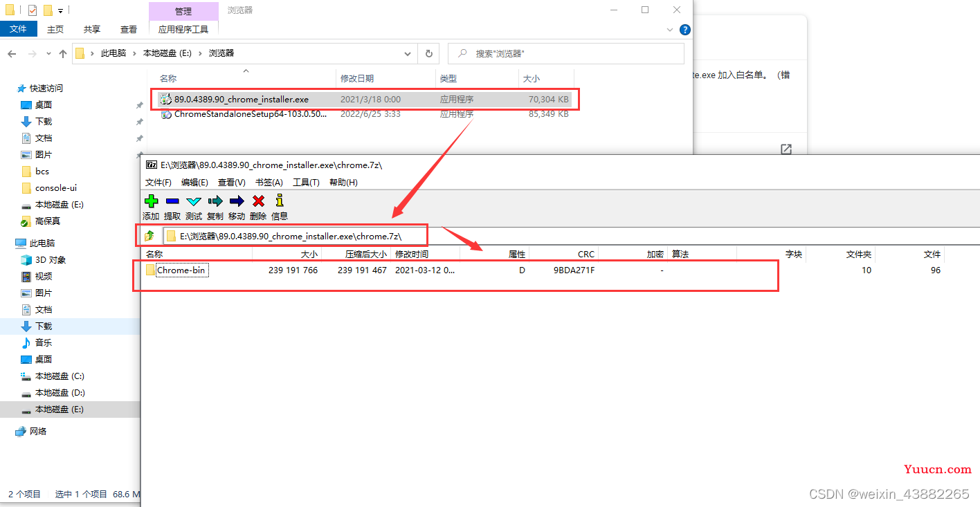Open the bcs folder in sidebar
This screenshot has height=507, width=980.
coord(35,172)
